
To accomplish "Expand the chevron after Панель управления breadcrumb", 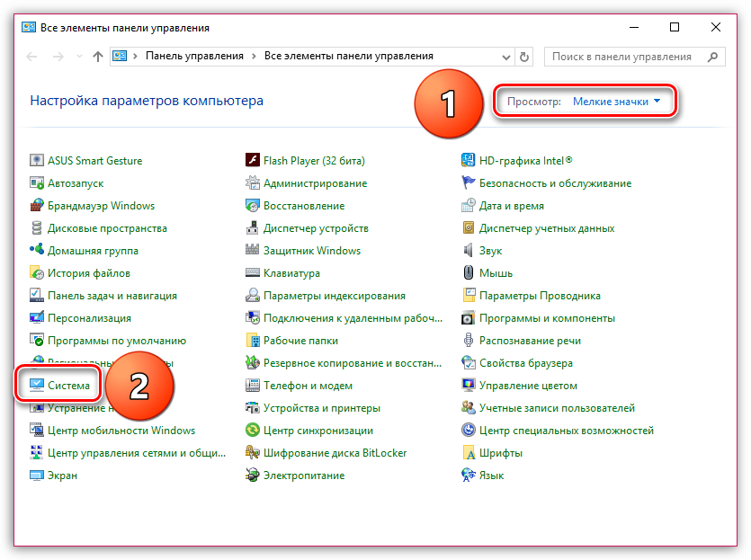I will click(x=254, y=56).
